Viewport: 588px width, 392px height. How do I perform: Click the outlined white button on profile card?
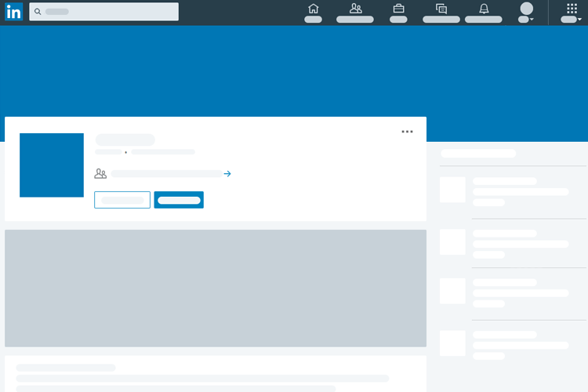pos(122,200)
